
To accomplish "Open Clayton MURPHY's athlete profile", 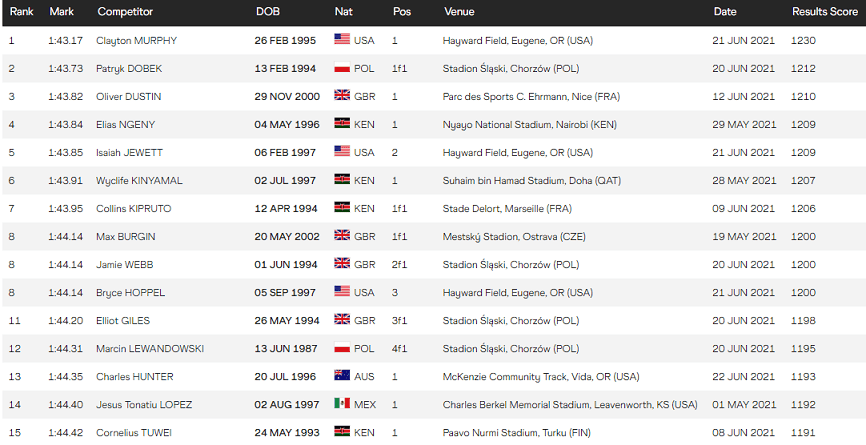I will point(135,40).
